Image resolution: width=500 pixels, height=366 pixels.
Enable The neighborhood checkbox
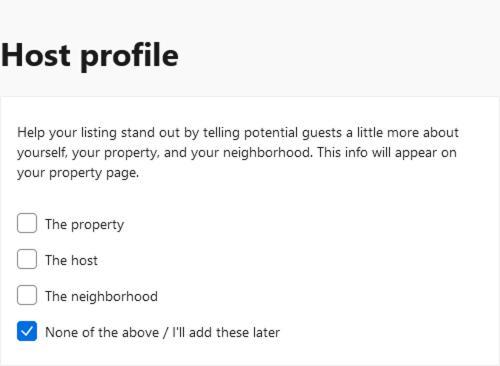[27, 295]
